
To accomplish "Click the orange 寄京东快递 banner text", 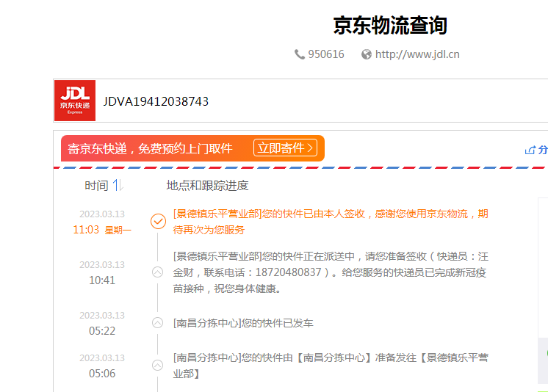I will click(150, 148).
